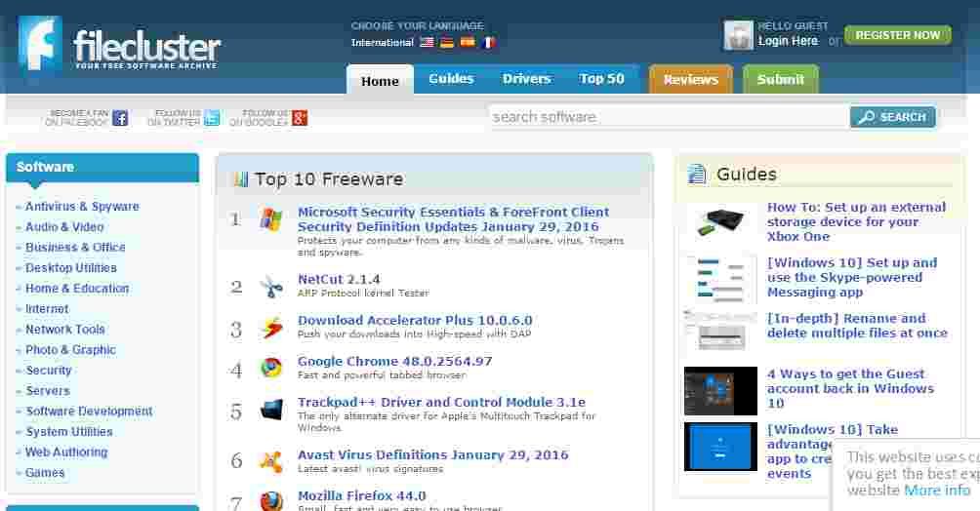Open Microsoft Security Essentials definition updates link

[453, 219]
